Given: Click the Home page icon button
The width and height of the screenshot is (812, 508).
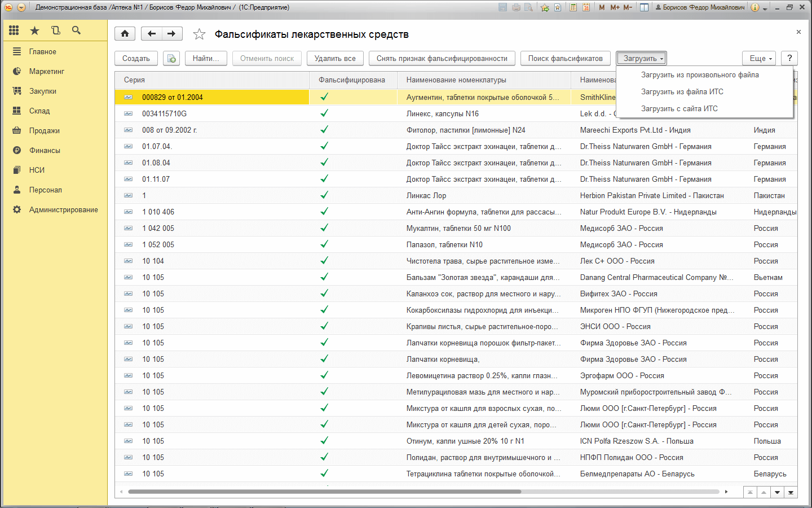Looking at the screenshot, I should pyautogui.click(x=125, y=34).
